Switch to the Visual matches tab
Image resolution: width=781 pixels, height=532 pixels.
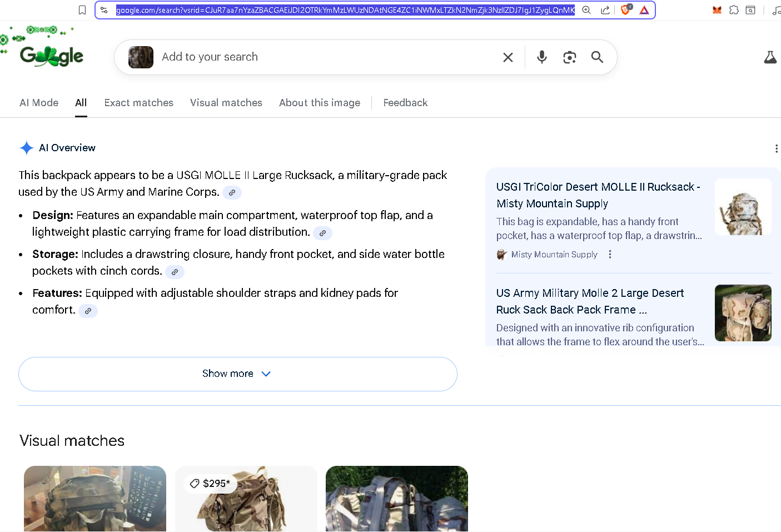tap(226, 103)
